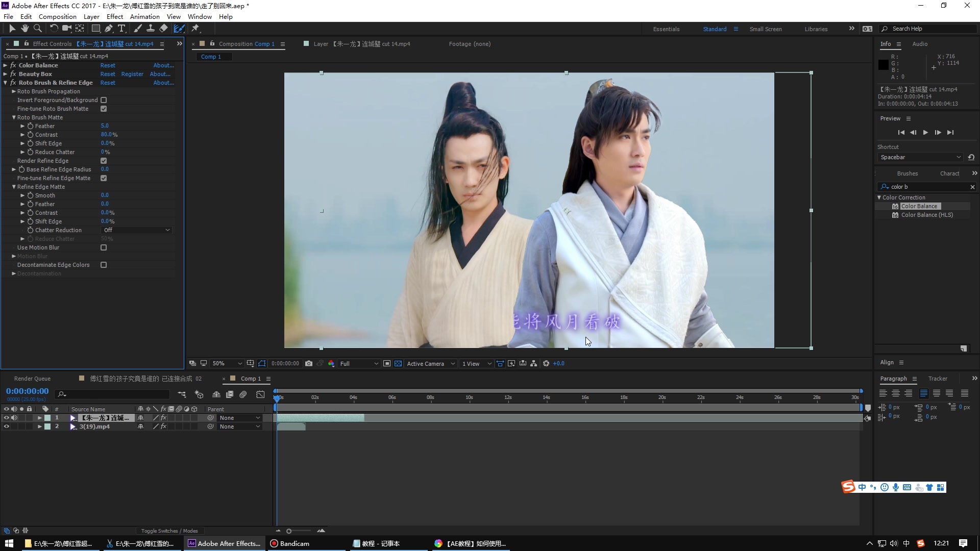Image resolution: width=980 pixels, height=551 pixels.
Task: Select the Pen tool
Action: click(109, 29)
